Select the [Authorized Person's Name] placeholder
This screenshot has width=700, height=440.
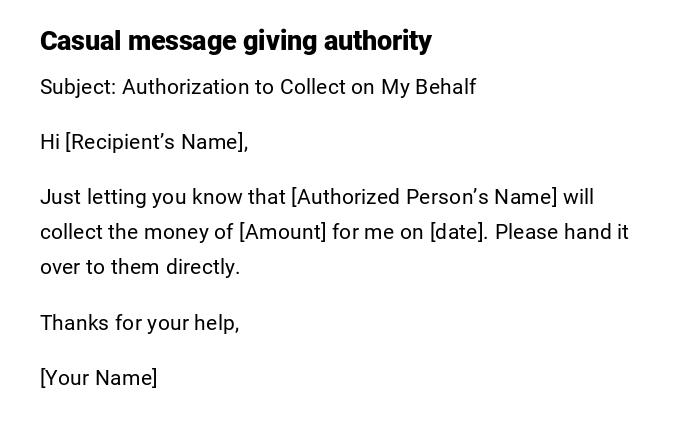tap(424, 197)
